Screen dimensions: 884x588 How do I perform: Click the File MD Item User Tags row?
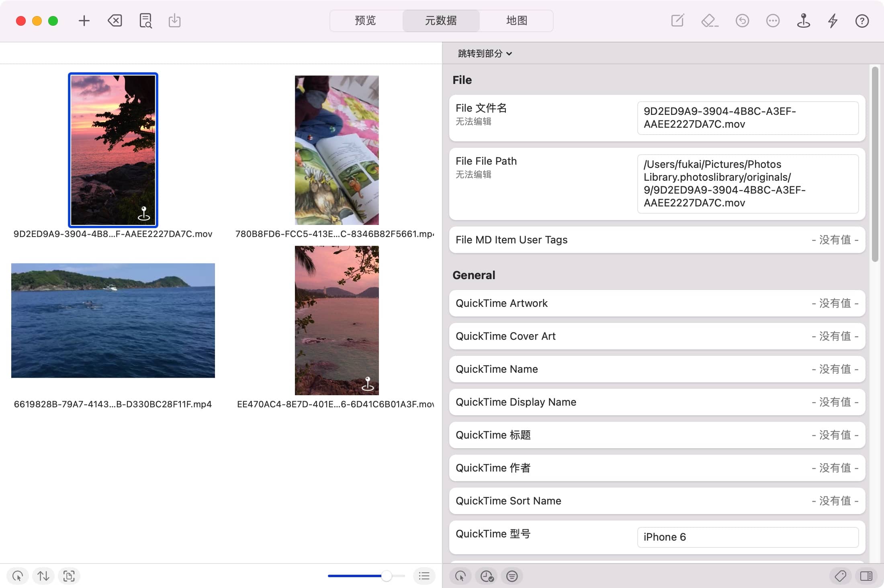[x=657, y=240]
